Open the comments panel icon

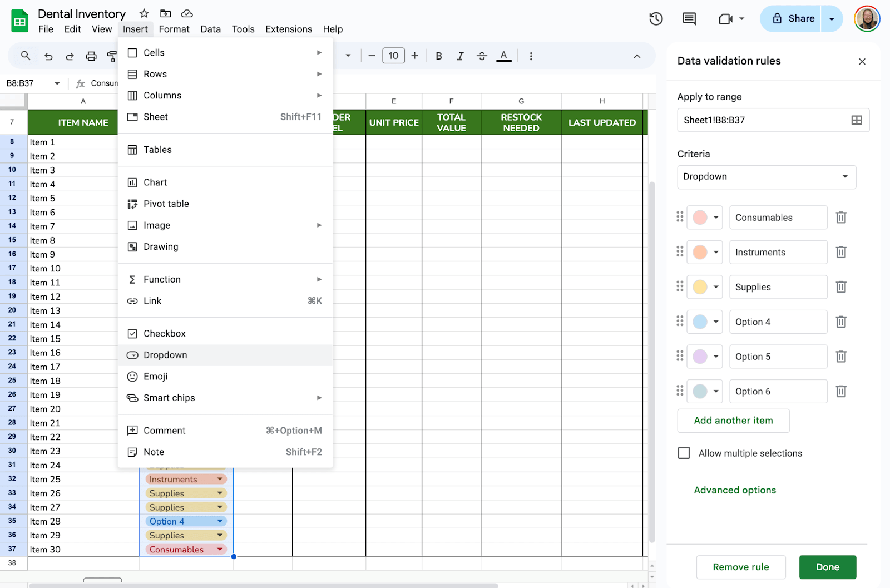click(689, 19)
